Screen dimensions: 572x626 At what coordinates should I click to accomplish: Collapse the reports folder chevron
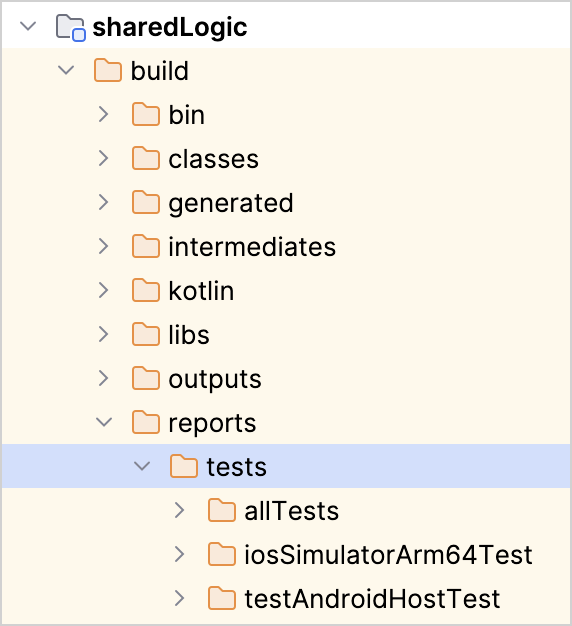coord(104,422)
